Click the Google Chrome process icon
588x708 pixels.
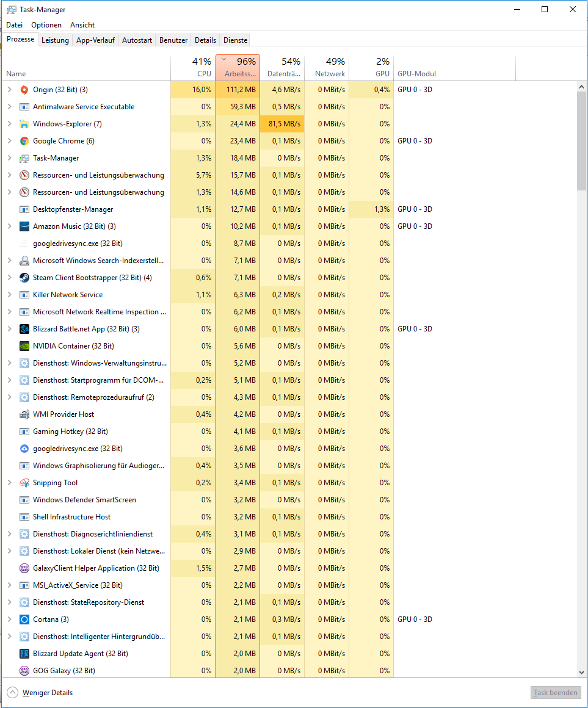tap(24, 142)
